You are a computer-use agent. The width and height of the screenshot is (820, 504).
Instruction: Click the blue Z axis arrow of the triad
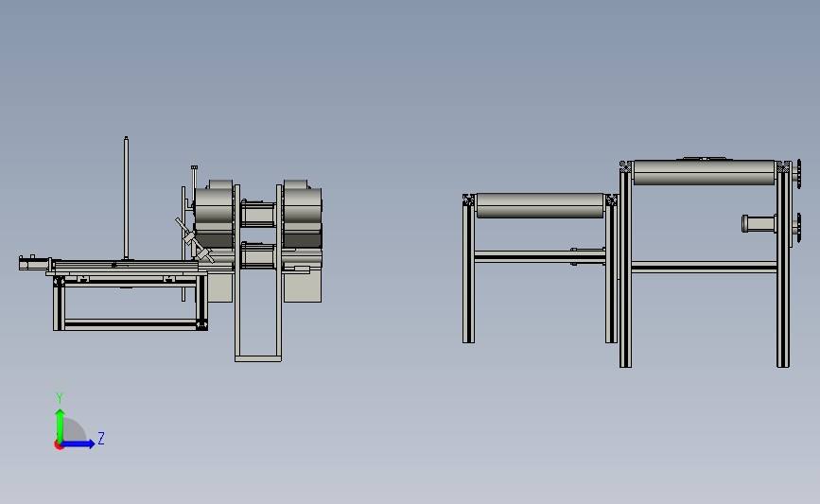[x=78, y=443]
